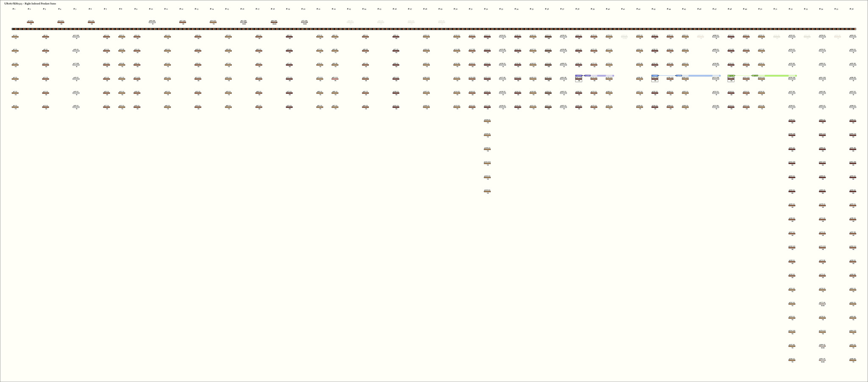The height and width of the screenshot is (382, 868).
Task: Click the faded top cord above column 23
Action: 350,22
